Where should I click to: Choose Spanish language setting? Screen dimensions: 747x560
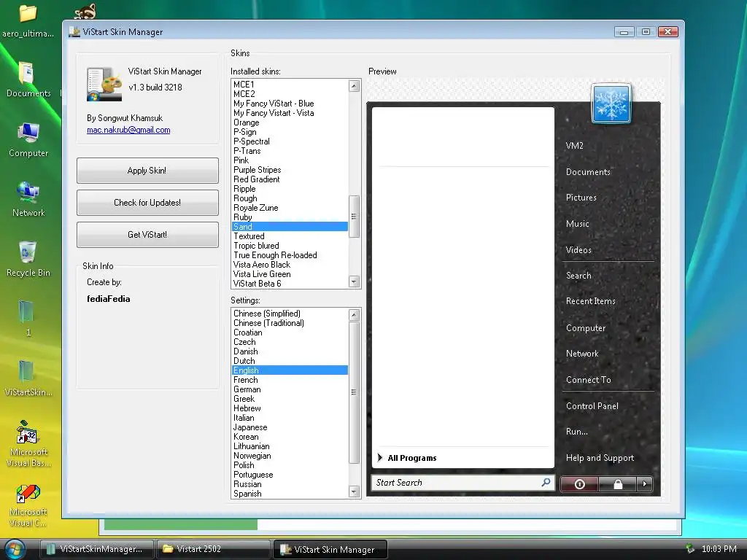coord(290,494)
